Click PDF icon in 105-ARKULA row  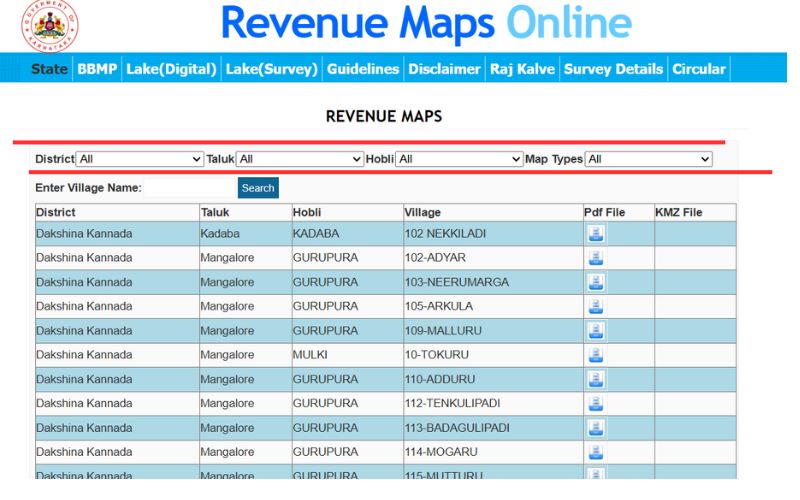pos(595,307)
